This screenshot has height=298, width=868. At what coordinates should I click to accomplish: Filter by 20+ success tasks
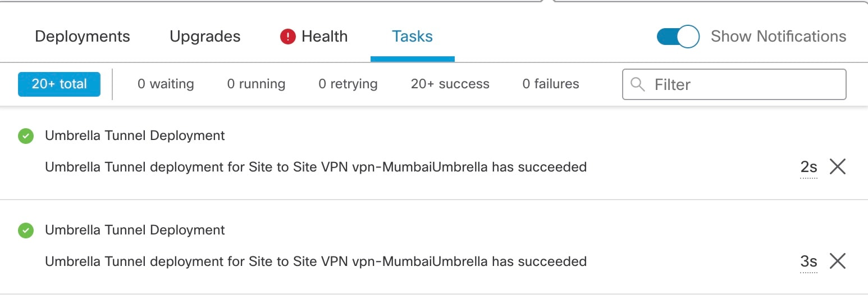(x=450, y=84)
